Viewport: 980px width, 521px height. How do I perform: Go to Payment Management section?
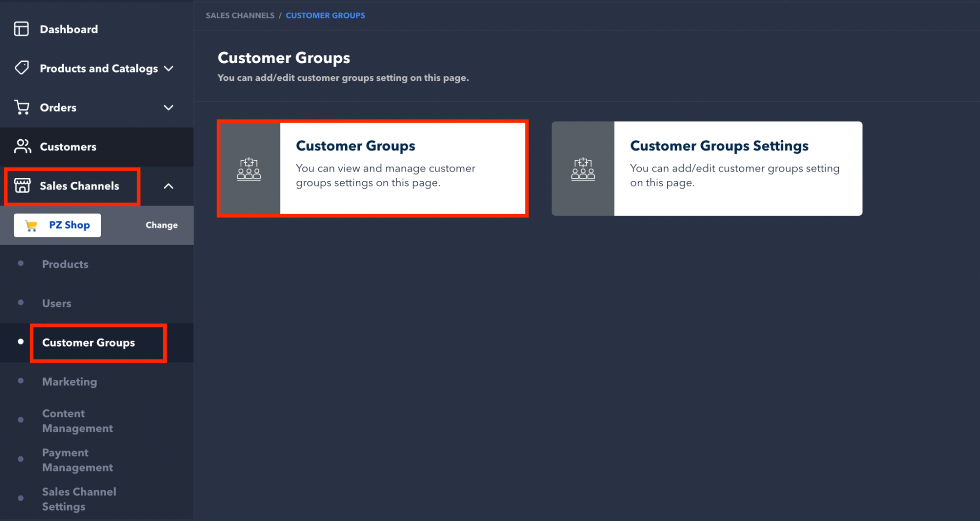(77, 460)
